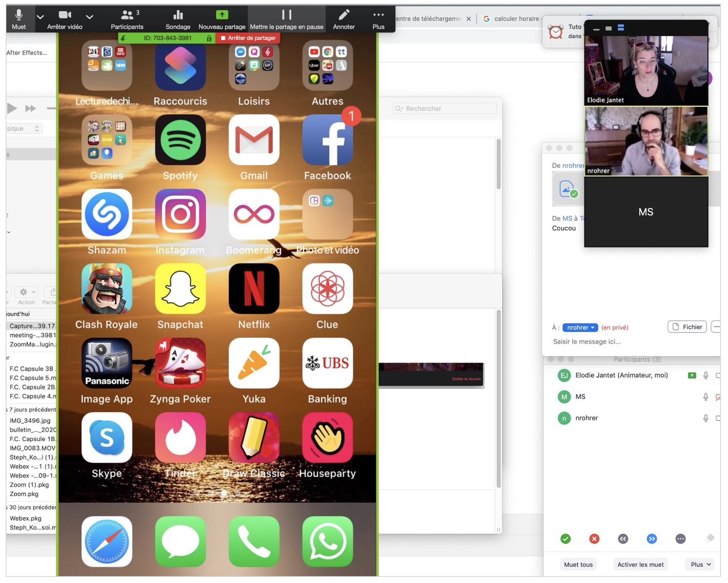Viewport: 728px width, 583px height.
Task: Expand the Plus dropdown in participants panel
Action: click(x=700, y=564)
